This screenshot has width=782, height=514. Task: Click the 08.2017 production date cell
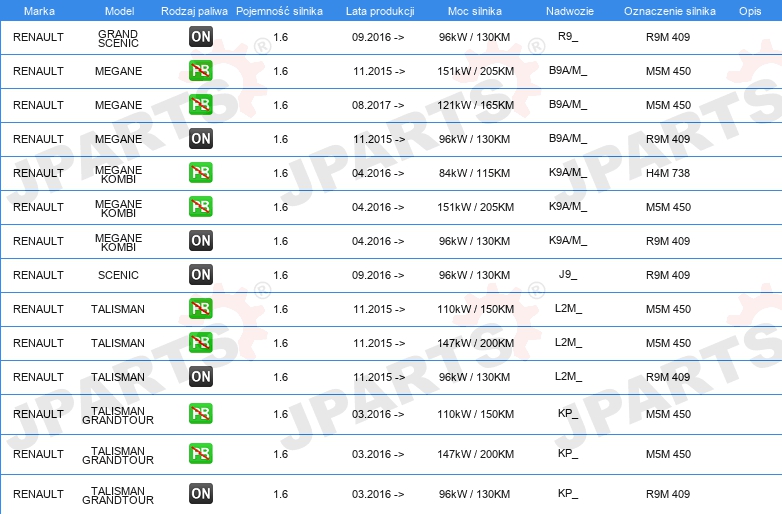pos(378,105)
